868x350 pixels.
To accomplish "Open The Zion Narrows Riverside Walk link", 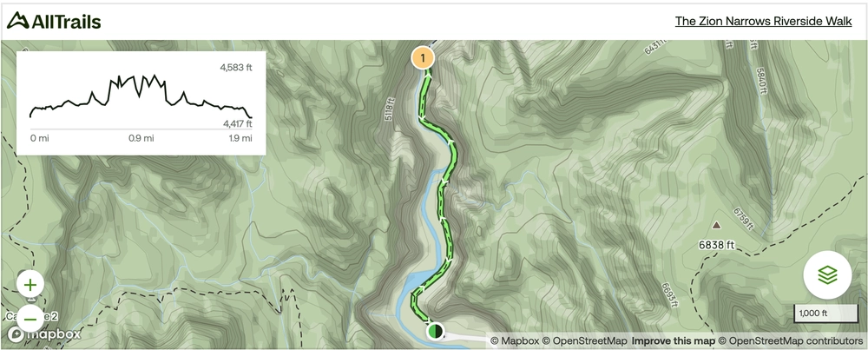I will point(763,21).
